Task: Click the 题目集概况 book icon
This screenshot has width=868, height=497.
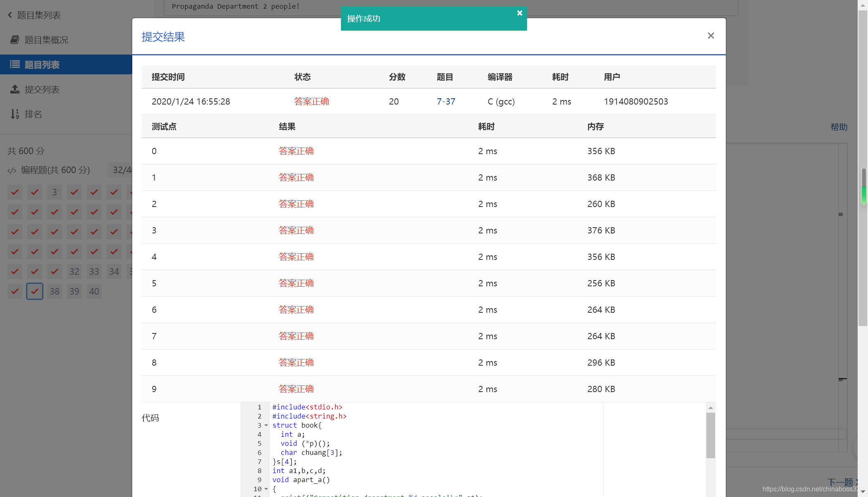Action: click(x=15, y=40)
